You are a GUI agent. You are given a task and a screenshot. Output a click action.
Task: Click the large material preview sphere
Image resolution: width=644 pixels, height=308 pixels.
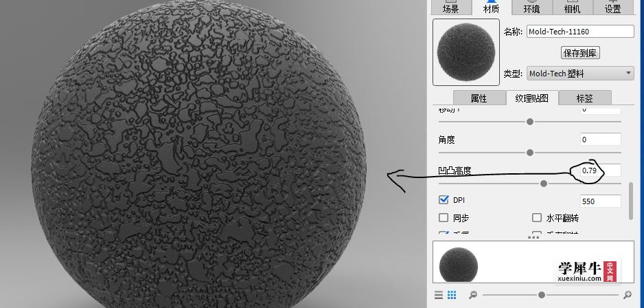click(466, 52)
